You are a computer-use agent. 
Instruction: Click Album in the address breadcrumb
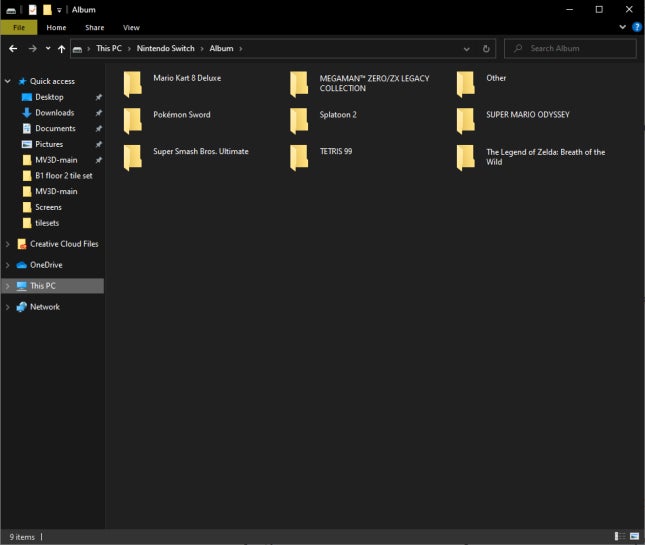(x=221, y=49)
